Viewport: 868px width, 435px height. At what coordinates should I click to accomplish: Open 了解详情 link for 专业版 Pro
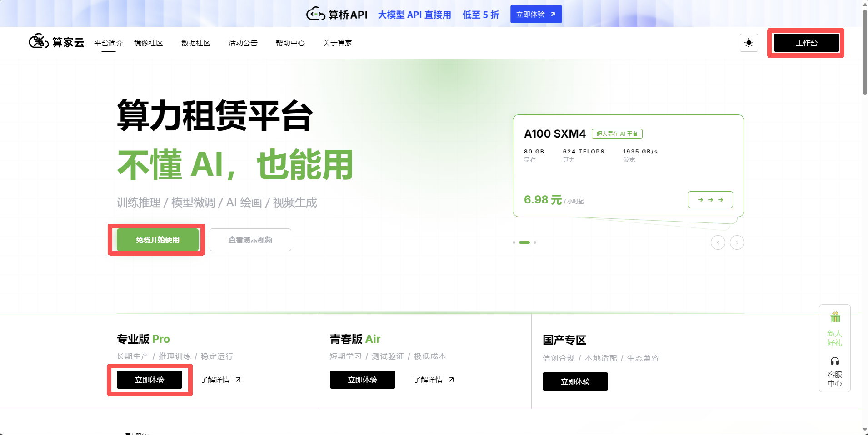(221, 380)
